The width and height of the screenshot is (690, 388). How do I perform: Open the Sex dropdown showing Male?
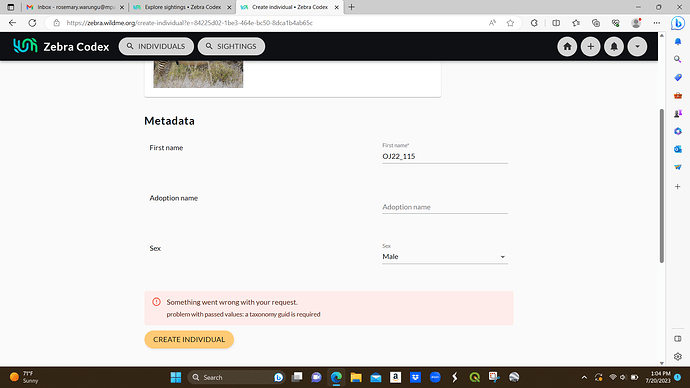445,256
